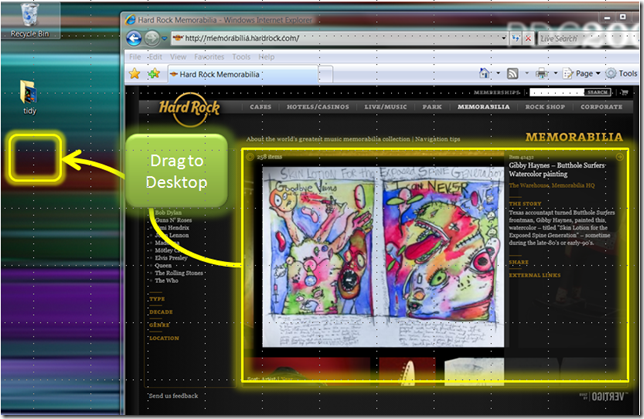Viewport: 644px width, 419px height.
Task: Click the Home icon in command bar
Action: tap(485, 74)
